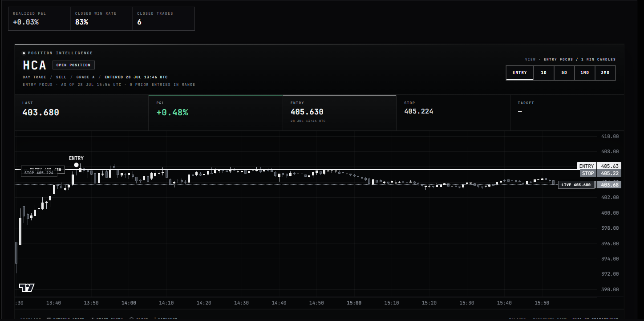Click the DAY TRADE label

35,77
